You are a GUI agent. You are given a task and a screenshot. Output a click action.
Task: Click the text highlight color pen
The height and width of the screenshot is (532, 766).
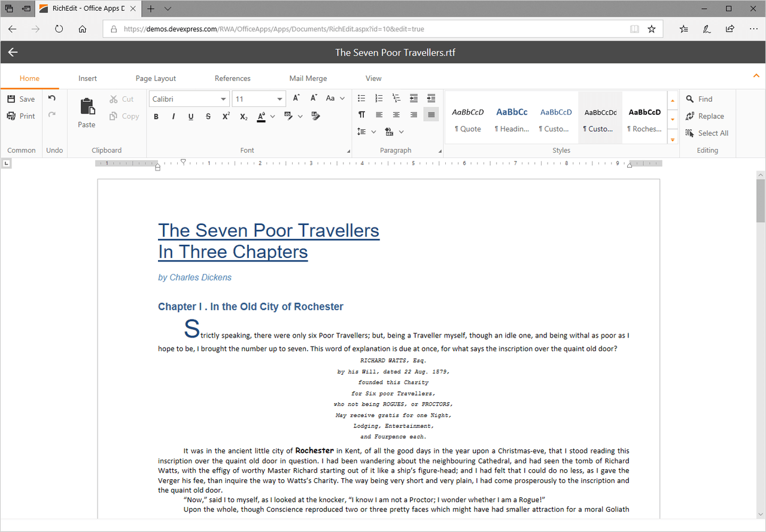click(x=289, y=117)
